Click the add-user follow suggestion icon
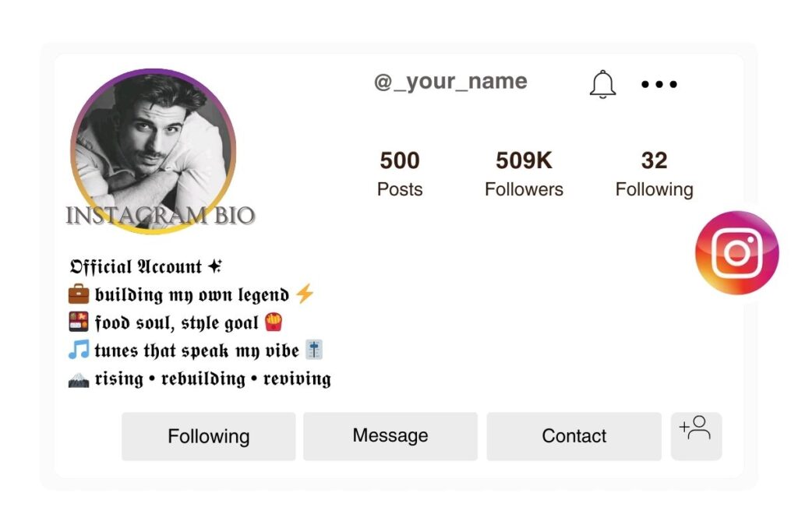798x532 pixels. (696, 436)
